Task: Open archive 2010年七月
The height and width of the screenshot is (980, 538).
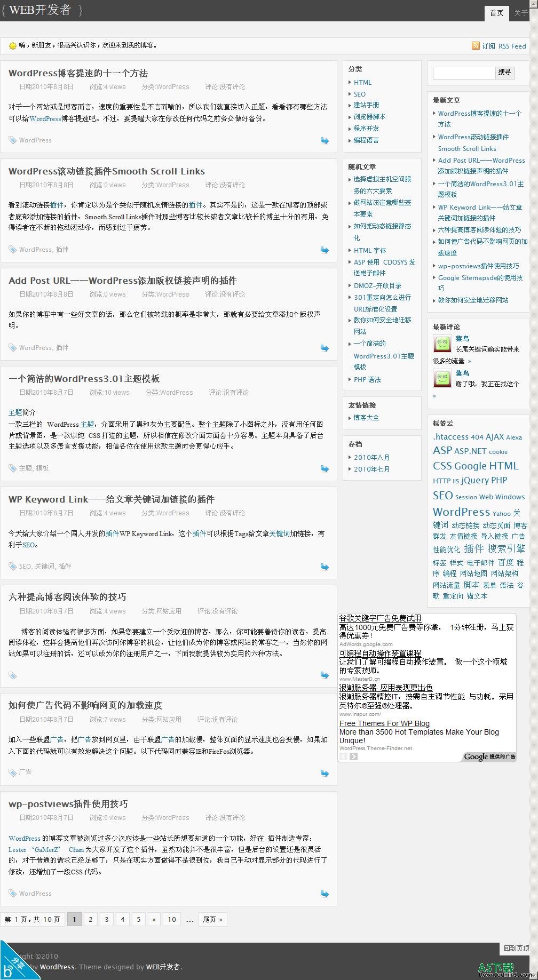Action: (x=371, y=469)
